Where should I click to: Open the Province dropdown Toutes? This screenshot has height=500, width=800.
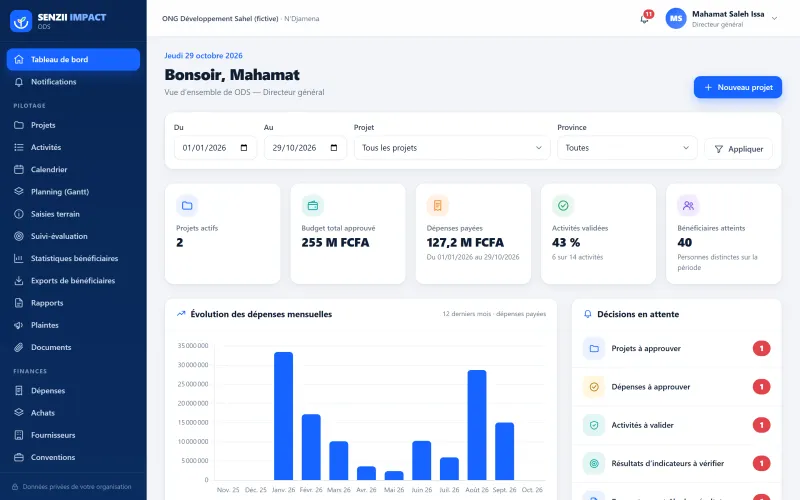click(627, 148)
